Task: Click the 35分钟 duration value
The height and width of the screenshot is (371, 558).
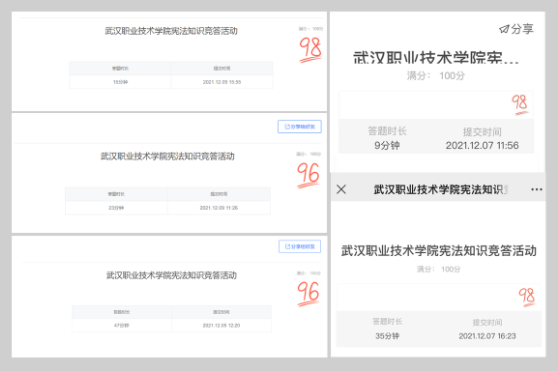Action: (387, 336)
